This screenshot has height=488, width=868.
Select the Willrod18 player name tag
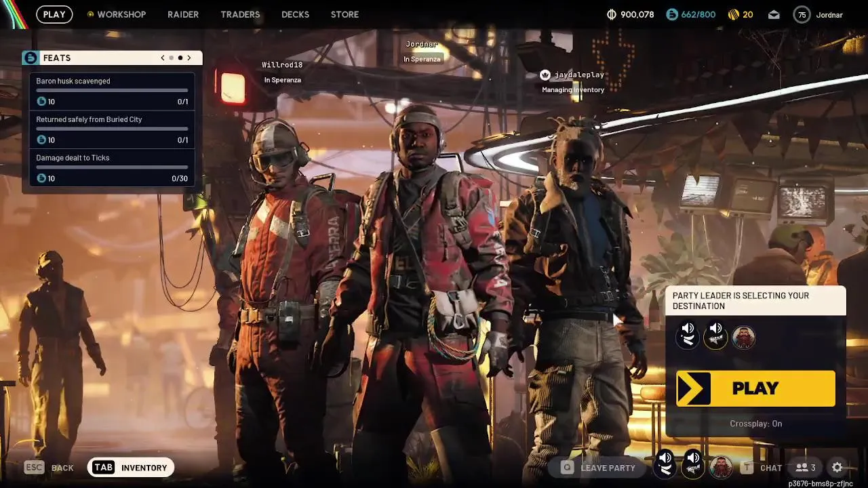point(282,65)
